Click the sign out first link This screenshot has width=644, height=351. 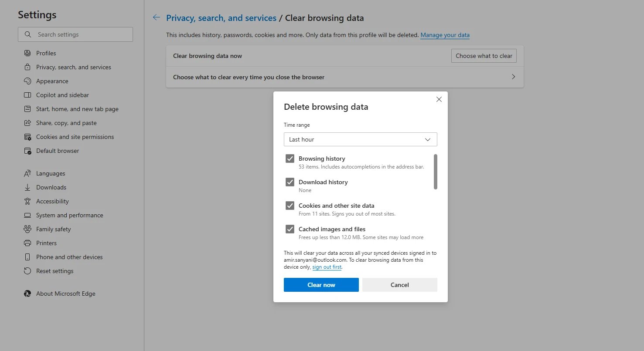pos(327,267)
